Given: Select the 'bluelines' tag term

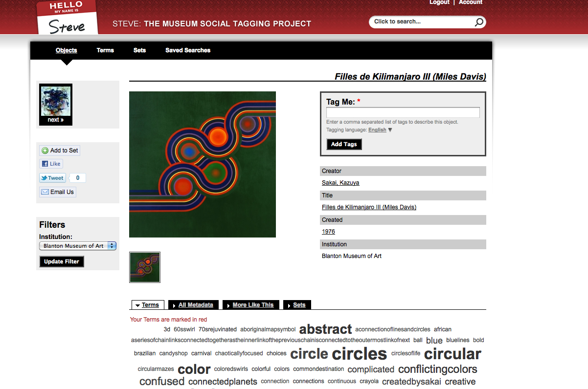Looking at the screenshot, I should (457, 340).
